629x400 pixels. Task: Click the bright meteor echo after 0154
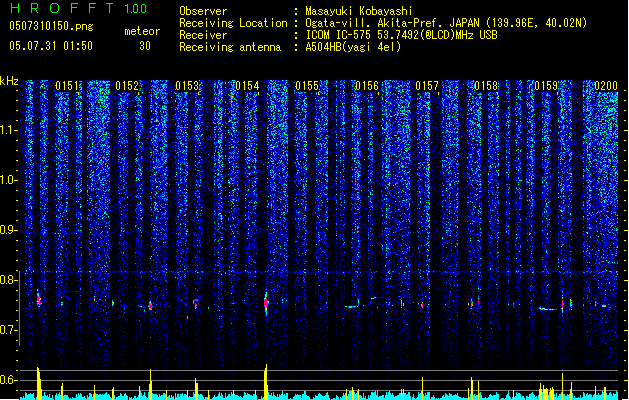[x=266, y=302]
